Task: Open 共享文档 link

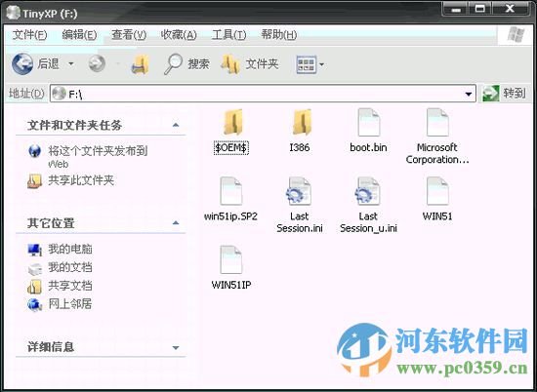Action: click(x=70, y=286)
